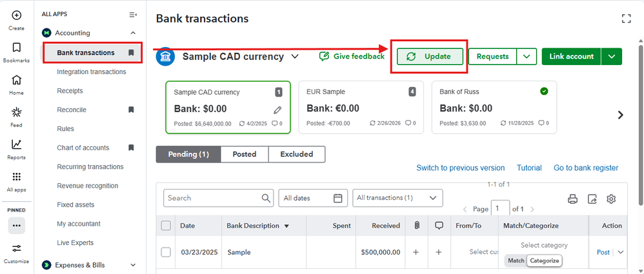This screenshot has width=644, height=274.
Task: Open Bookmarks in the left rail
Action: 16,48
